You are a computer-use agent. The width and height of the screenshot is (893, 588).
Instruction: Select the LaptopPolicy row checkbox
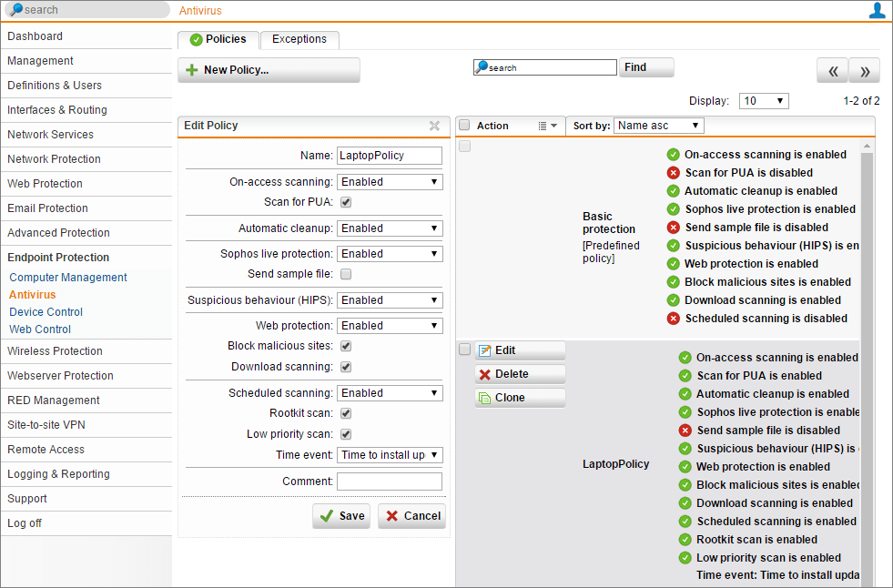point(465,349)
